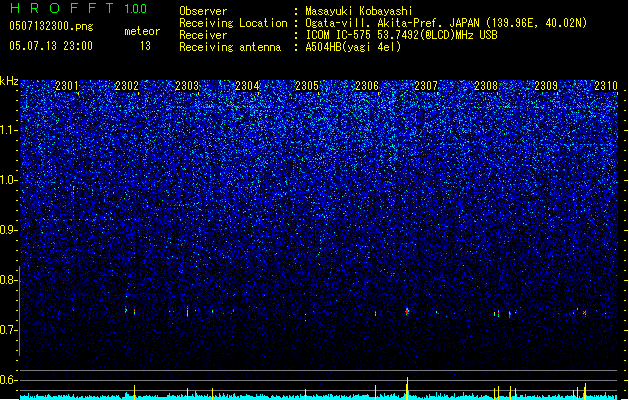
Task: Click the 2303 time marker
Action: (187, 86)
